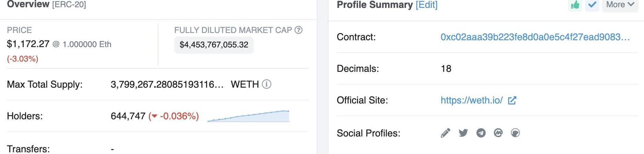The width and height of the screenshot is (644, 154).
Task: Visit the https://weth.io/ official site link
Action: click(472, 100)
